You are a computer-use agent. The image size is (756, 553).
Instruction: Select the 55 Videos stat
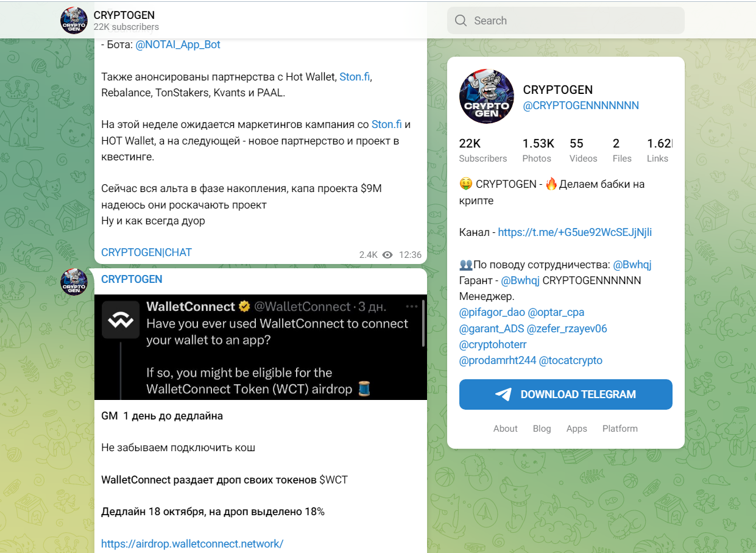pyautogui.click(x=584, y=151)
